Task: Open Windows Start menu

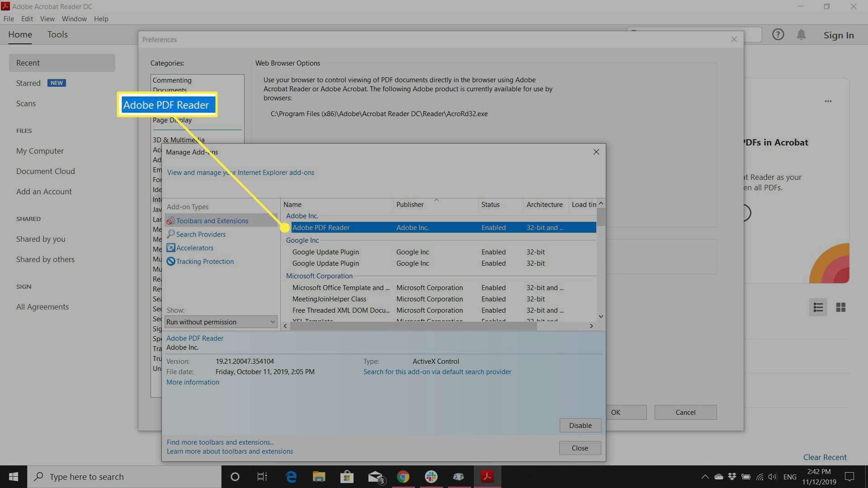Action: click(x=14, y=477)
